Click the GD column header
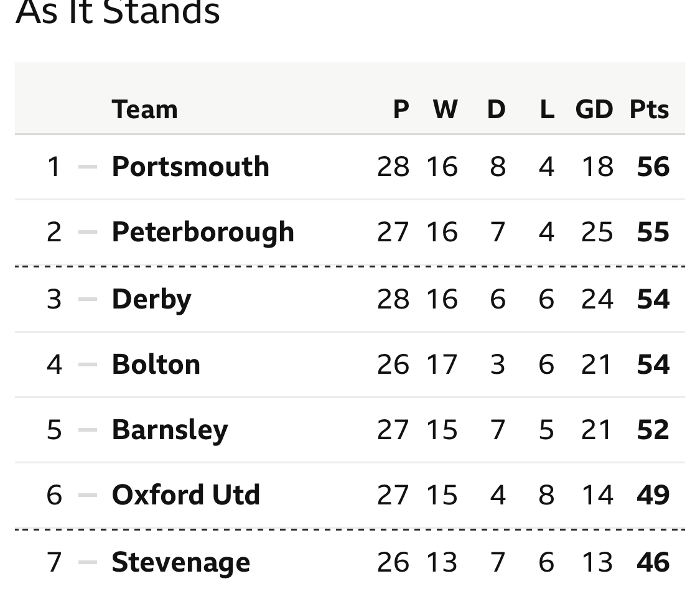Screen dimensions: 700x594 pyautogui.click(x=594, y=109)
